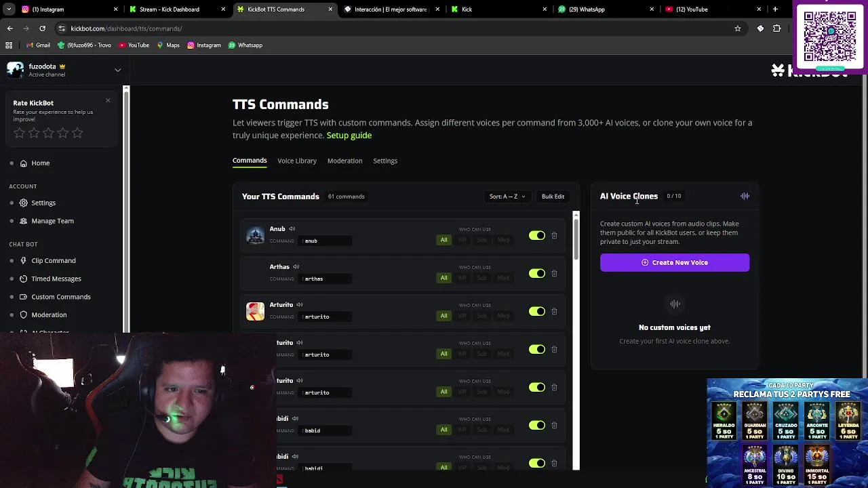868x488 pixels.
Task: Click the !arthas command field
Action: click(326, 279)
